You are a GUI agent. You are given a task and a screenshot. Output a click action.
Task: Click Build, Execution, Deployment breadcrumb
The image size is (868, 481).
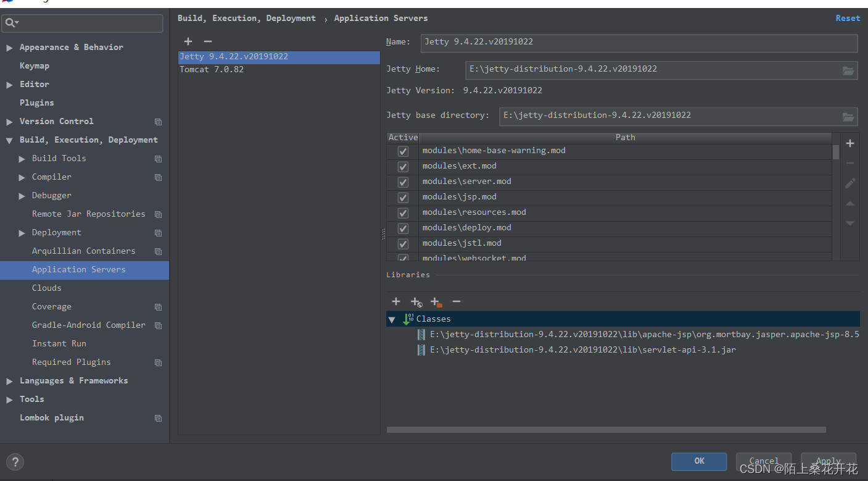(247, 18)
